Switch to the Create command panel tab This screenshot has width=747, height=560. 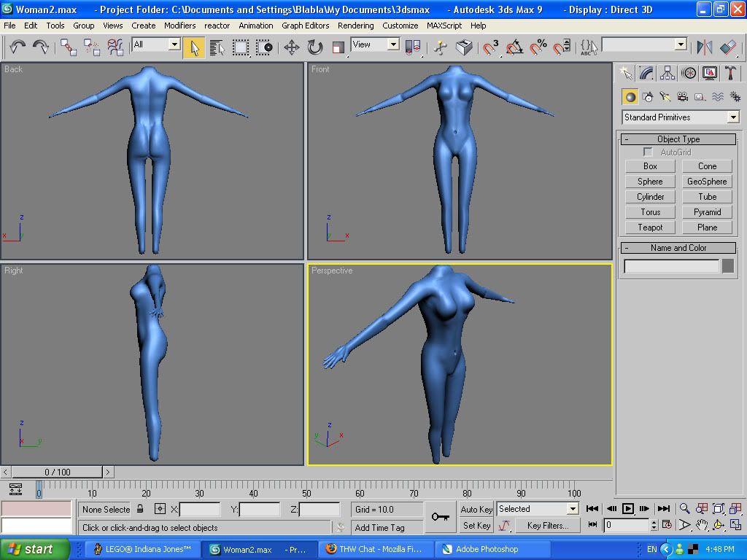pyautogui.click(x=625, y=73)
